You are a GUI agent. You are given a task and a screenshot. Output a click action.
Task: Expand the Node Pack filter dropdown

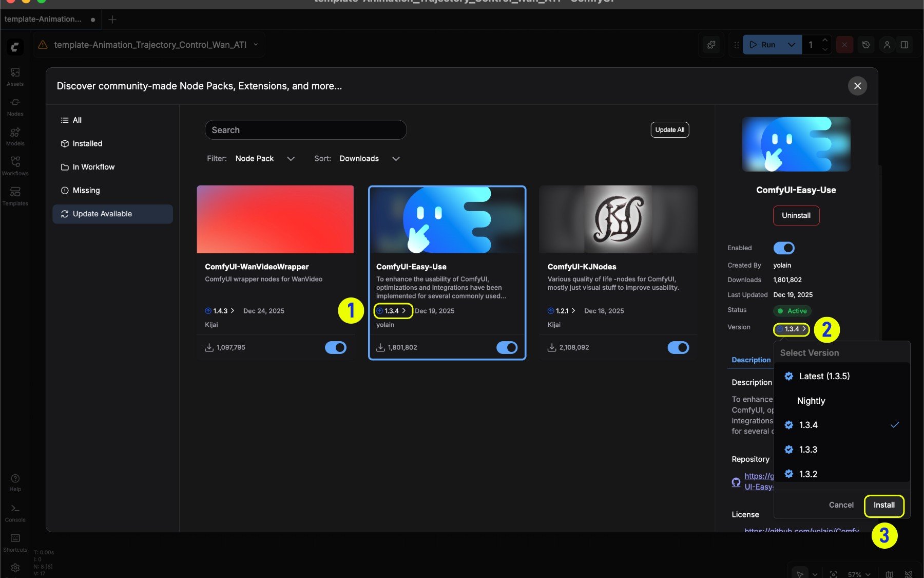click(265, 159)
